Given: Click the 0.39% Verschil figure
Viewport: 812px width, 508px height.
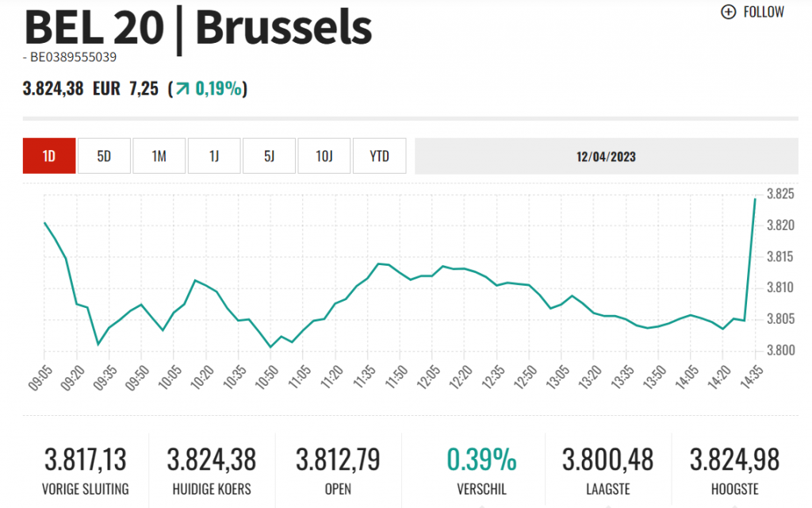Looking at the screenshot, I should tap(481, 460).
